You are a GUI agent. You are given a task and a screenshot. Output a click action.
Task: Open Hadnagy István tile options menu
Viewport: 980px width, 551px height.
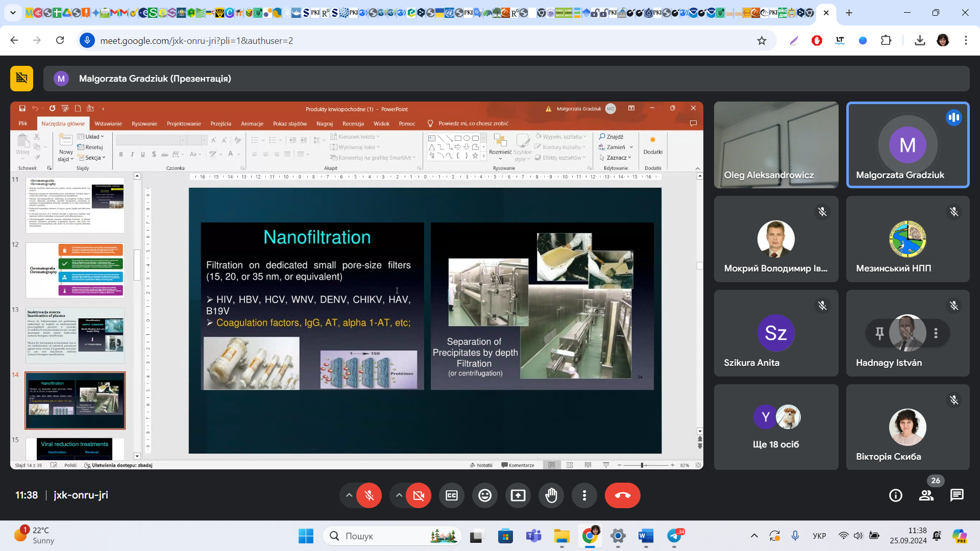[x=936, y=333]
